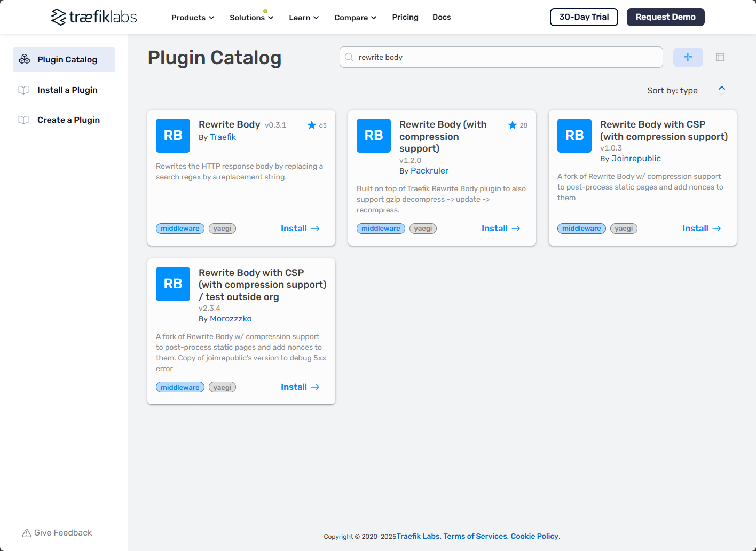Click the plugin search input field

coord(507,57)
